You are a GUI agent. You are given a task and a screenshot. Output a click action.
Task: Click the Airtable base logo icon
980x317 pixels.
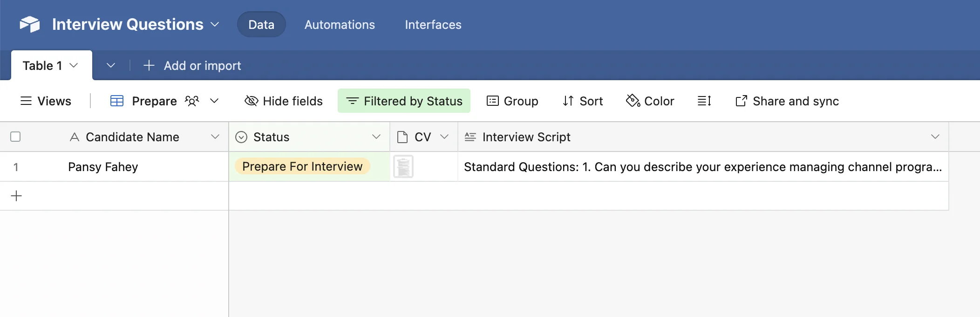[x=30, y=24]
